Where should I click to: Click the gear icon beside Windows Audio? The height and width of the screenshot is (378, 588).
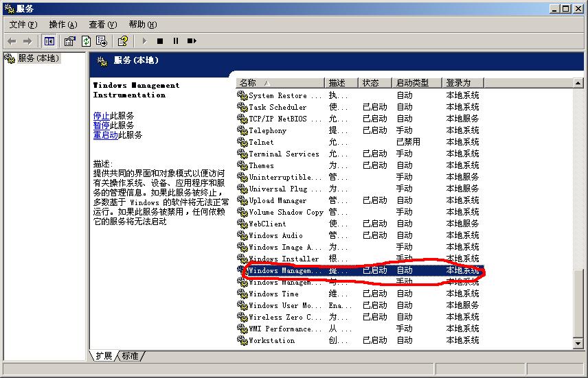242,235
